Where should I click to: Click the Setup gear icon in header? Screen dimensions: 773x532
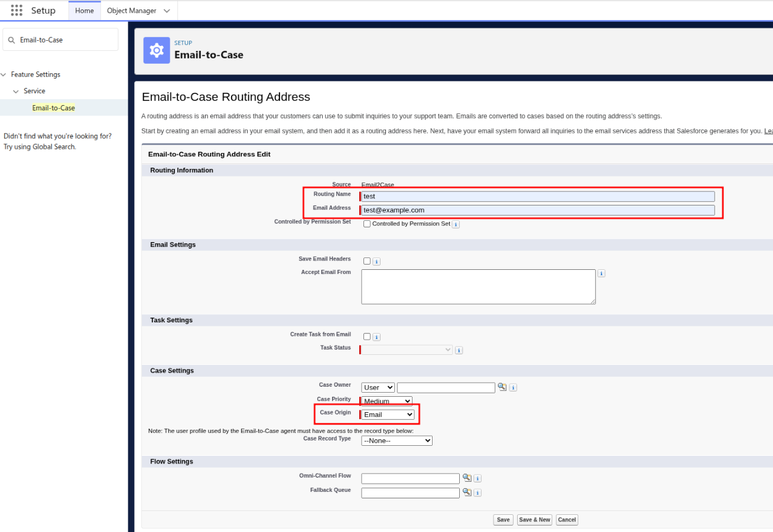(x=157, y=50)
